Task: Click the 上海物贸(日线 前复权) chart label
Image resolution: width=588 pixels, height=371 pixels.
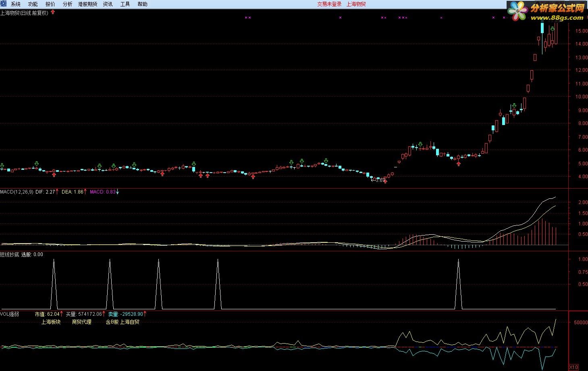Action: click(x=24, y=13)
